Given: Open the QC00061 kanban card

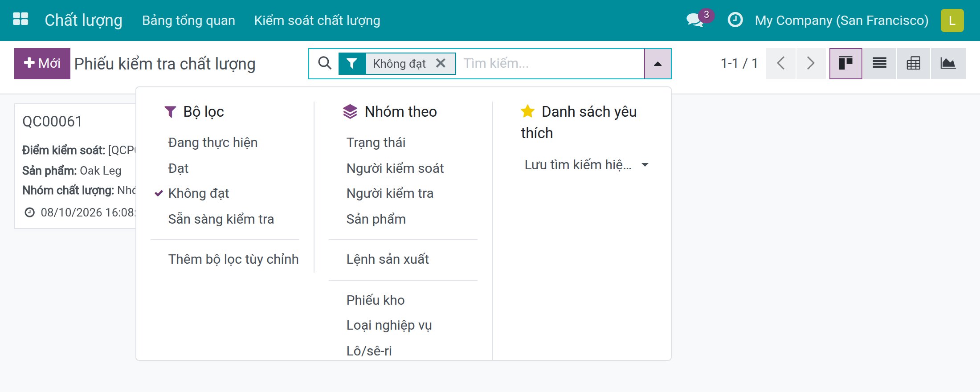Looking at the screenshot, I should pyautogui.click(x=76, y=166).
